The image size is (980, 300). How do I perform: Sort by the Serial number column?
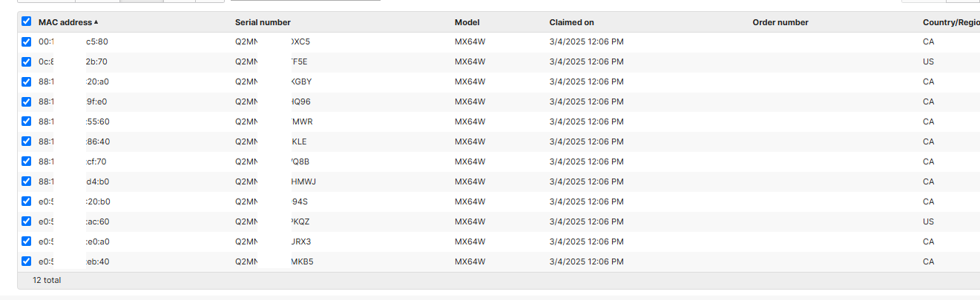coord(263,22)
